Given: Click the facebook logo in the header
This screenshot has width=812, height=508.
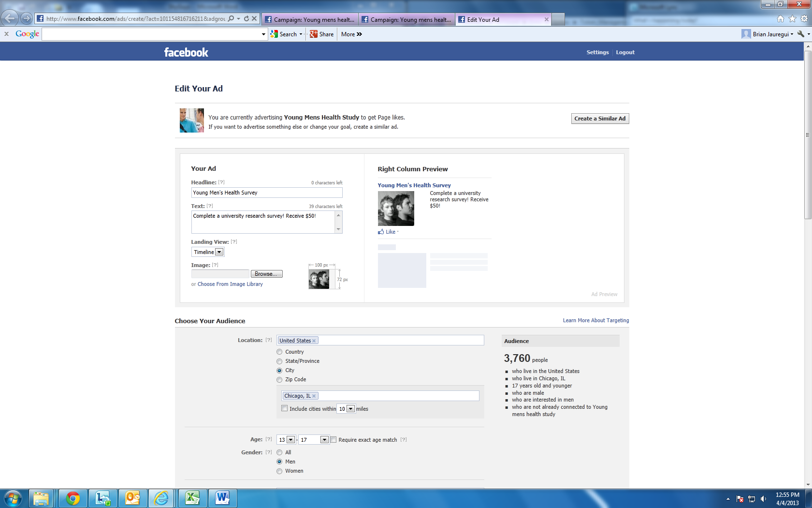Looking at the screenshot, I should (x=186, y=52).
